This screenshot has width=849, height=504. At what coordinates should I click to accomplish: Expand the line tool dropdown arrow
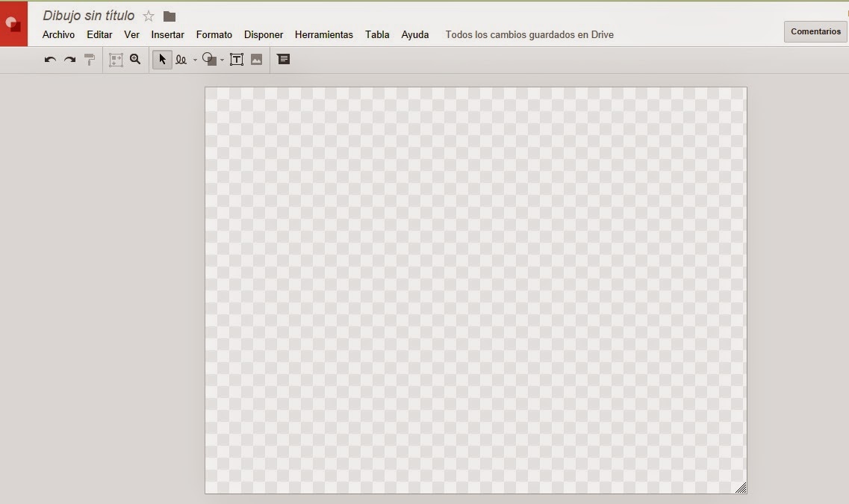pyautogui.click(x=195, y=60)
